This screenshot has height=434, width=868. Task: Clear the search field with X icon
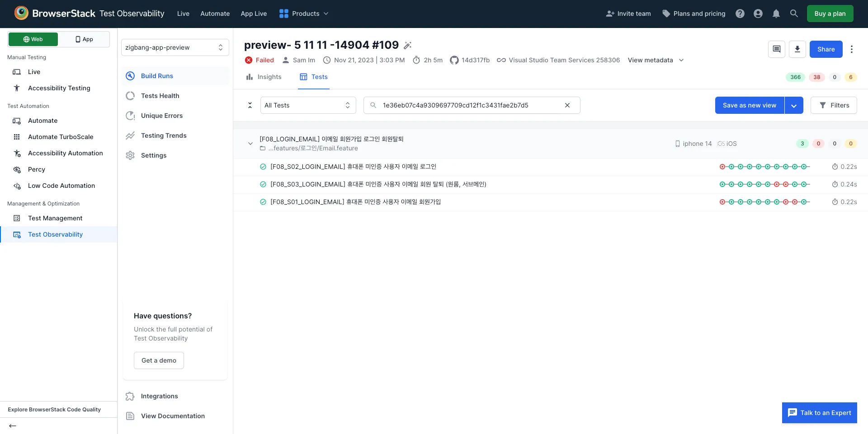(x=567, y=105)
